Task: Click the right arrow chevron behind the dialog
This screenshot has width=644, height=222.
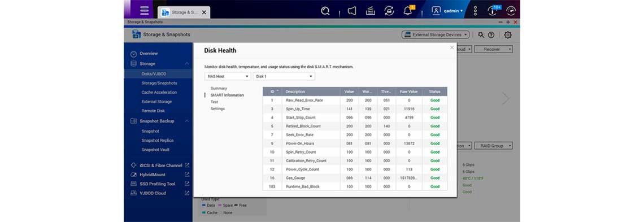Action: pyautogui.click(x=506, y=98)
